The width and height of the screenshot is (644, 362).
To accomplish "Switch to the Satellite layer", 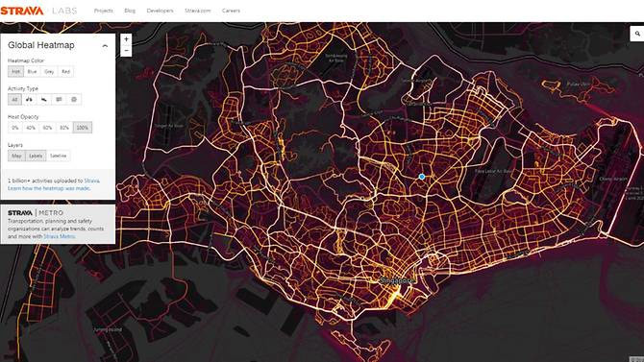I will point(58,156).
